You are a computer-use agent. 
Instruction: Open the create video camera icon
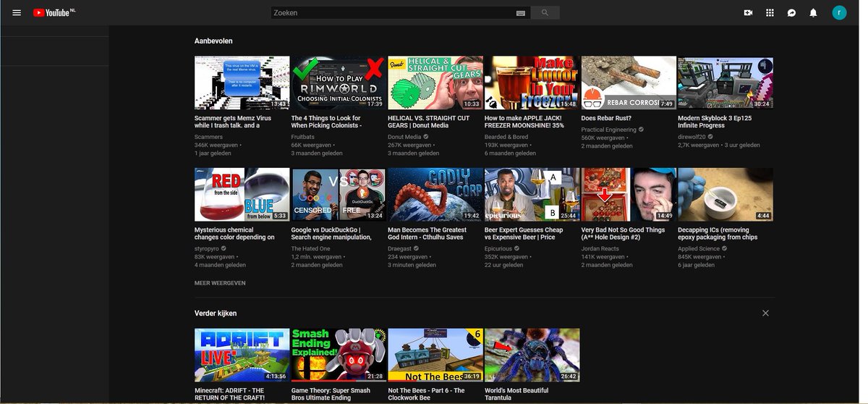tap(748, 13)
